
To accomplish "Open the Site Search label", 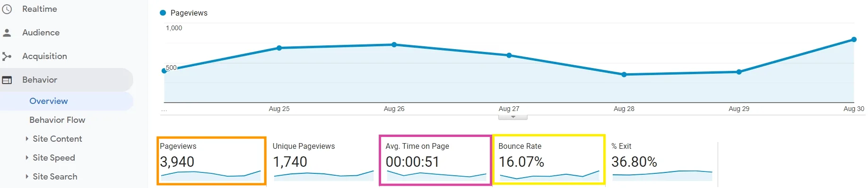I will (55, 177).
